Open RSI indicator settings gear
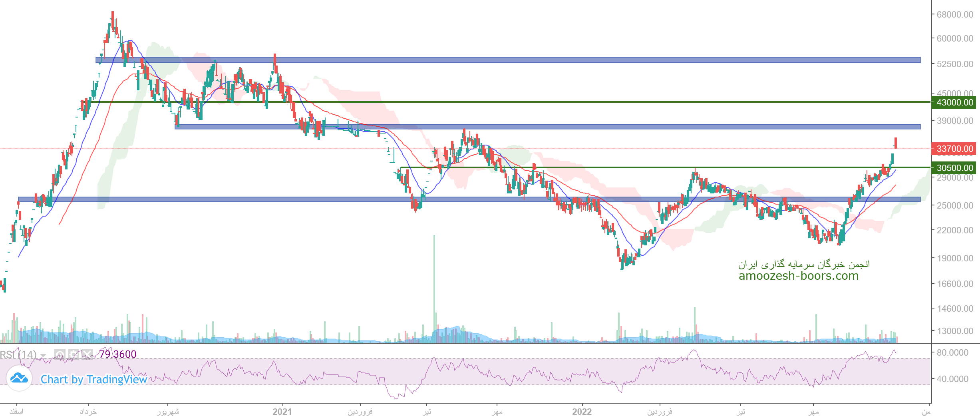Screen dimensions: 980x418 74,354
